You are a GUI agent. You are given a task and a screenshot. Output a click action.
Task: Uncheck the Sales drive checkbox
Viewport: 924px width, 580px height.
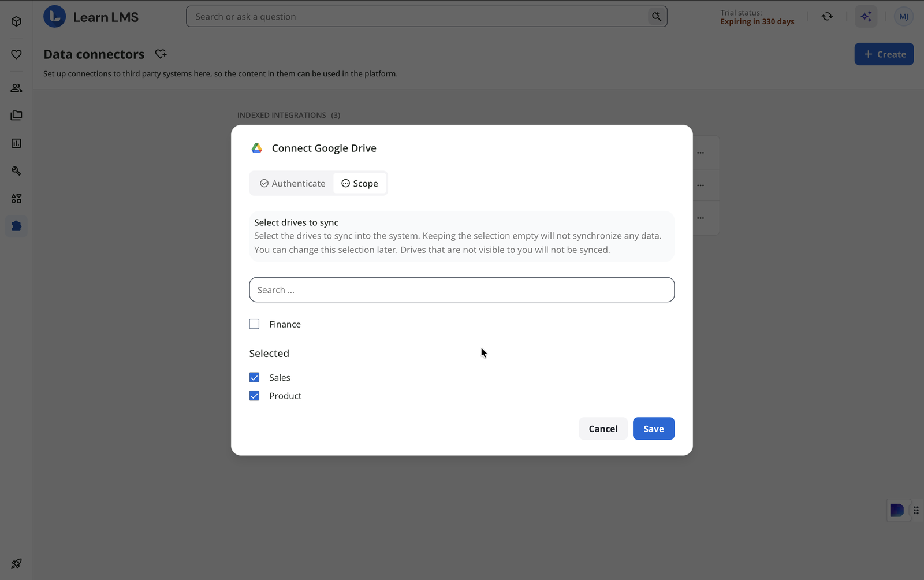(x=254, y=377)
